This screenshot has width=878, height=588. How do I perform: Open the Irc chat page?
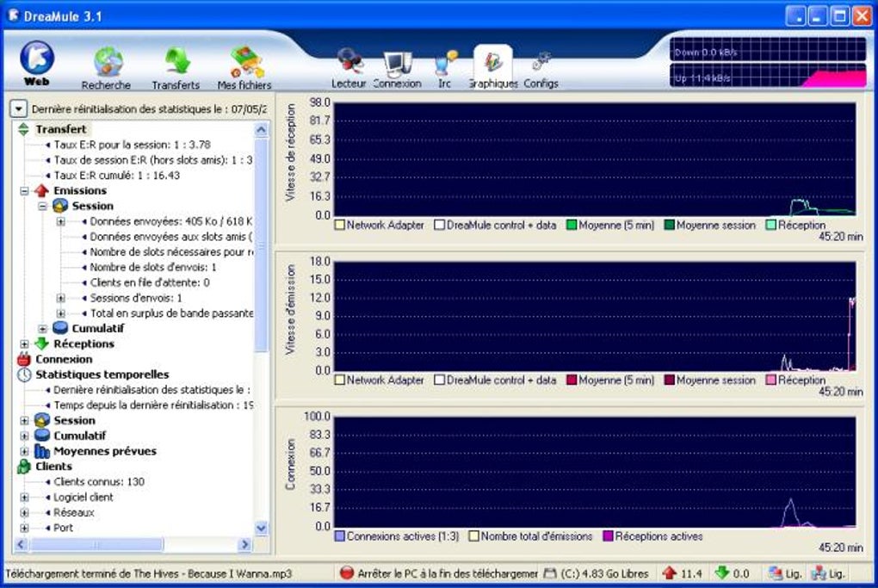point(445,68)
